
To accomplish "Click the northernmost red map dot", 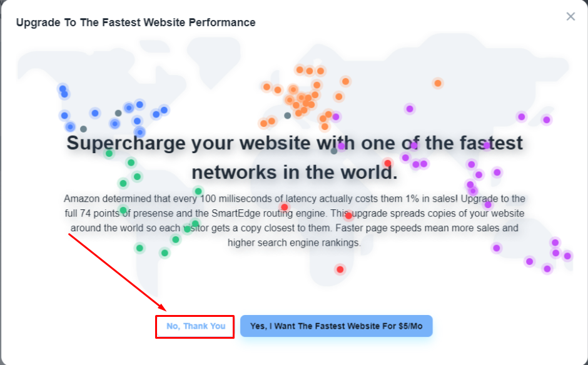I will [388, 163].
